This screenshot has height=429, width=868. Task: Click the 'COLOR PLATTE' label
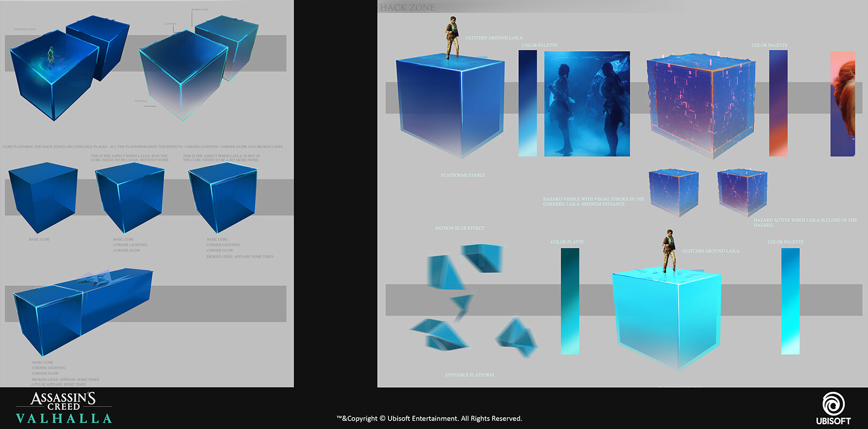coord(567,242)
